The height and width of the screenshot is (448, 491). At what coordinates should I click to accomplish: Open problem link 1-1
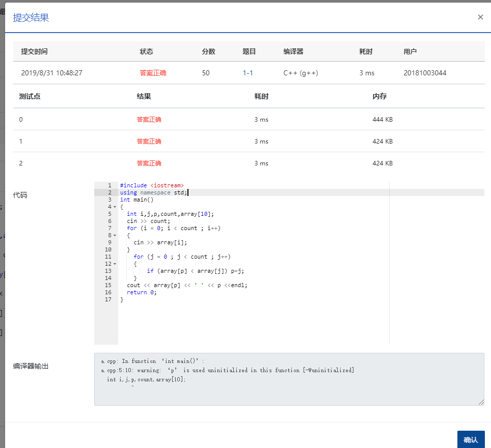(x=248, y=73)
